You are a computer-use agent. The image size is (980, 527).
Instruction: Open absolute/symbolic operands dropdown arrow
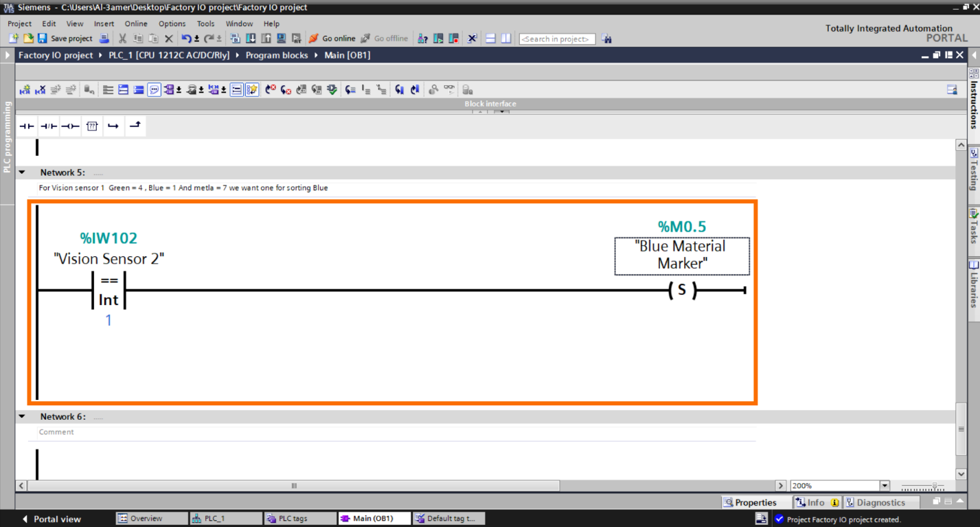179,90
